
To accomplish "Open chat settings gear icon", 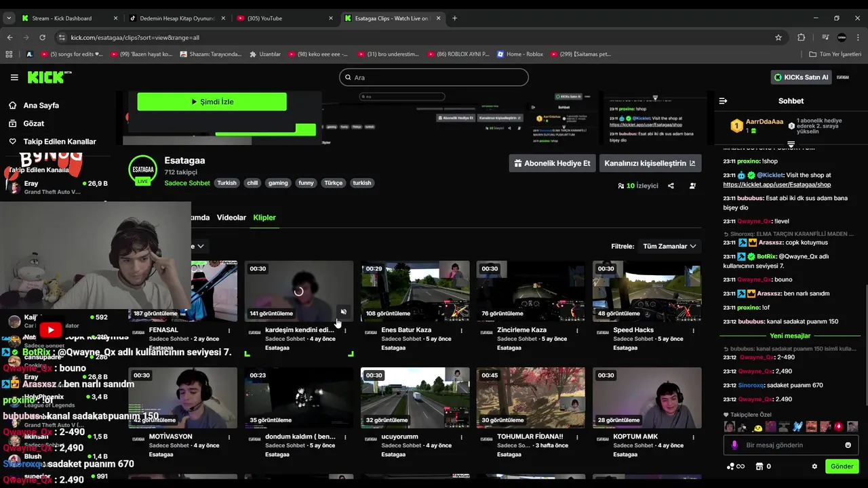I will click(814, 466).
